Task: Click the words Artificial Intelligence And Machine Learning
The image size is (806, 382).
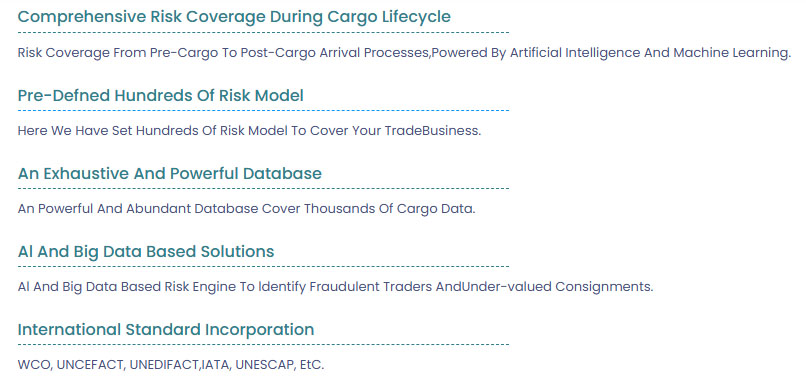Action: (650, 53)
